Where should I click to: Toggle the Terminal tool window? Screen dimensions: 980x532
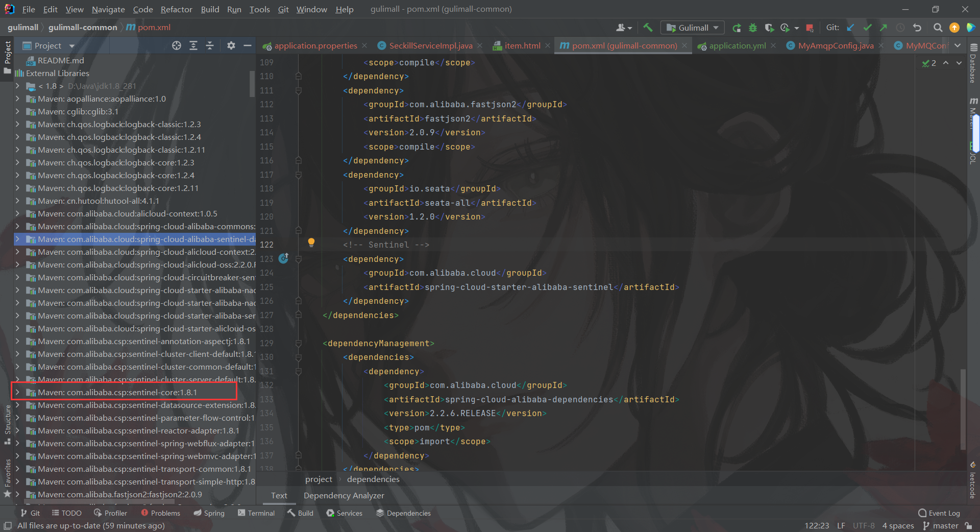[x=256, y=513]
